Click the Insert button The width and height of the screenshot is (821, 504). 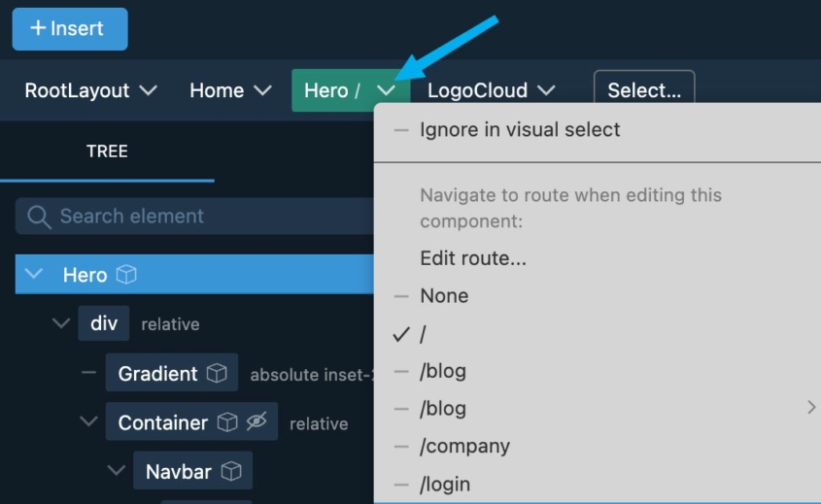point(69,28)
